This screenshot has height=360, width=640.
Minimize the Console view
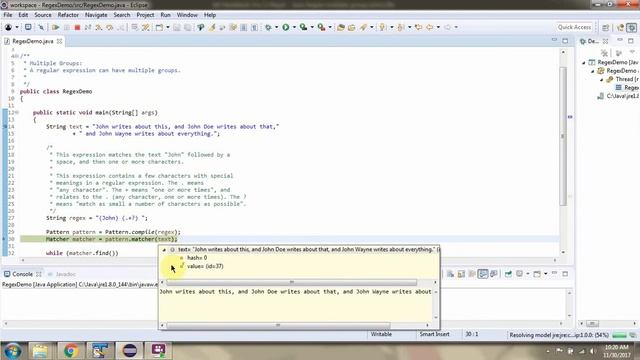(x=554, y=273)
